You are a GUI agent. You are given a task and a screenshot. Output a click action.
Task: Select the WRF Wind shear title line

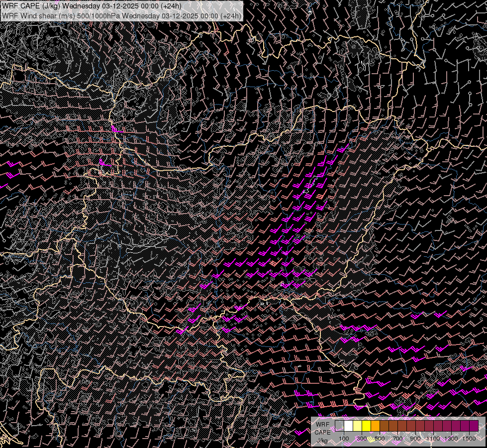[122, 15]
